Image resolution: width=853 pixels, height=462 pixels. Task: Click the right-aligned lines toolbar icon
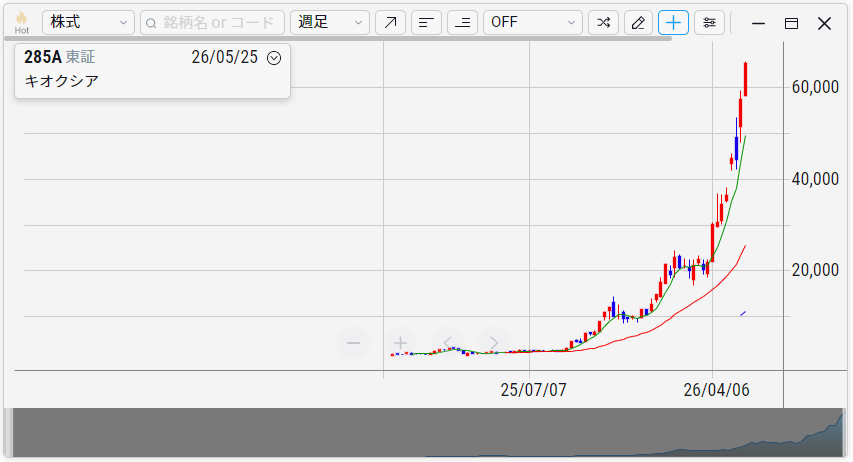(x=462, y=22)
